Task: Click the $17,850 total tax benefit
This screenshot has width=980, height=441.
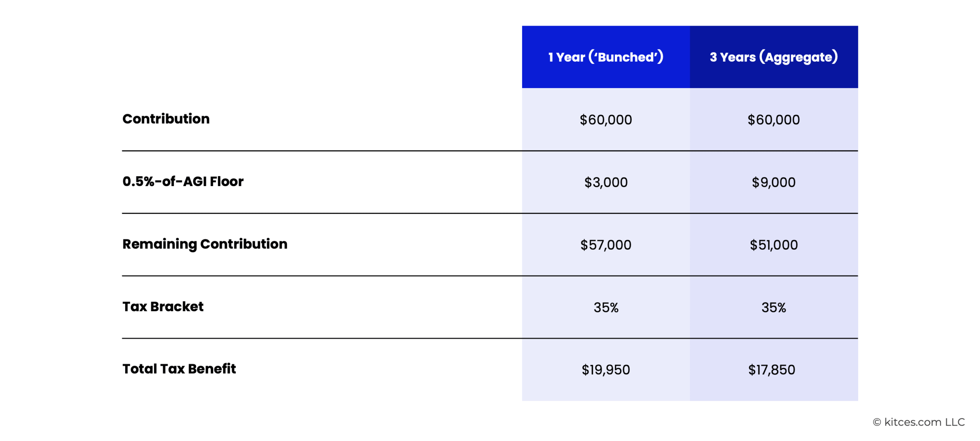Action: point(772,370)
